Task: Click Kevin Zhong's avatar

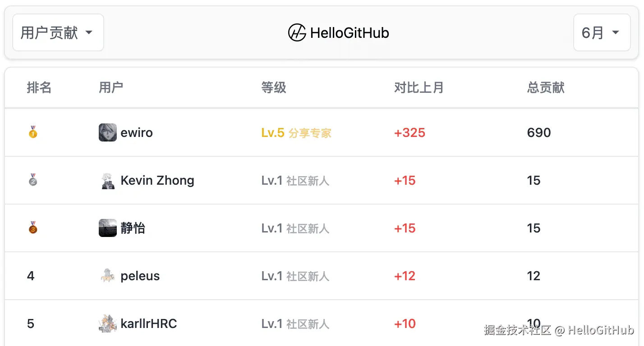Action: tap(108, 180)
